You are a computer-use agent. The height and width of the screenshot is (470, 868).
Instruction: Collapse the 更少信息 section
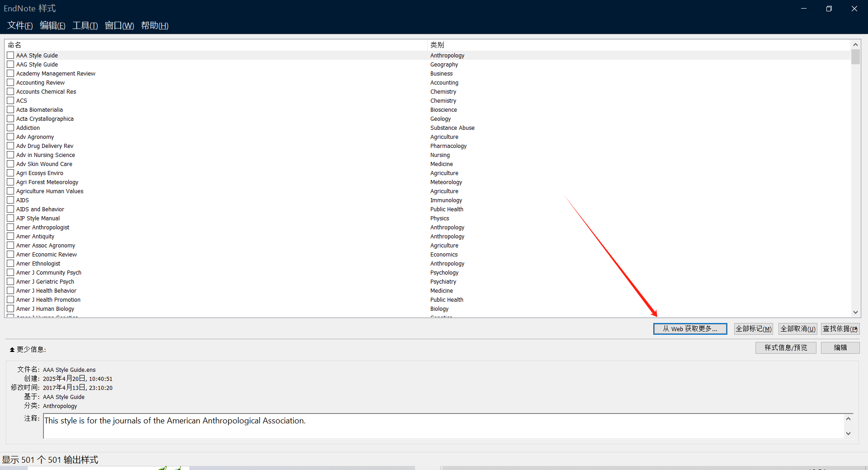point(28,349)
